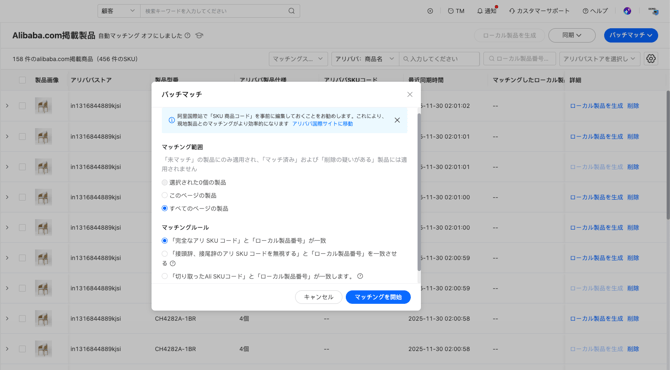Click help icon beside 自動マッチング オフにしました
This screenshot has width=670, height=370.
click(x=187, y=35)
